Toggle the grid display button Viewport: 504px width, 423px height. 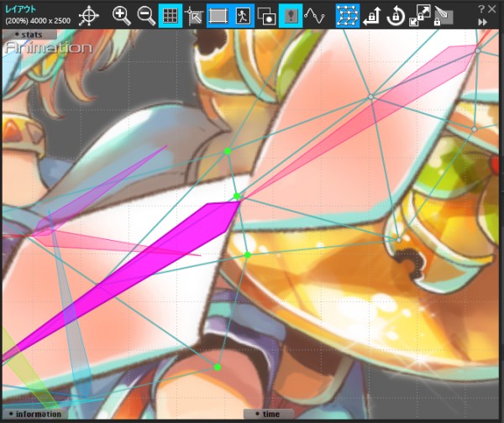[170, 15]
